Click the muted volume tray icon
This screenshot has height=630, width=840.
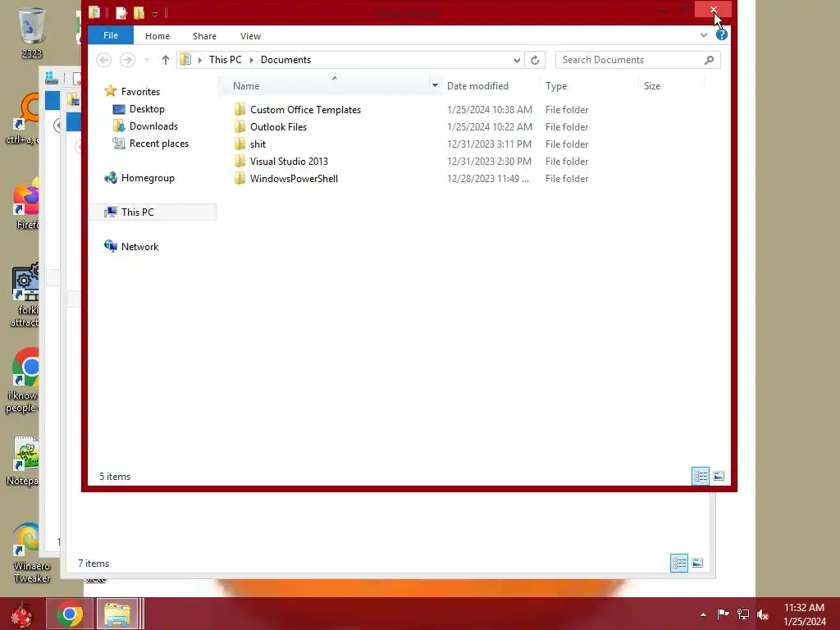tap(763, 614)
